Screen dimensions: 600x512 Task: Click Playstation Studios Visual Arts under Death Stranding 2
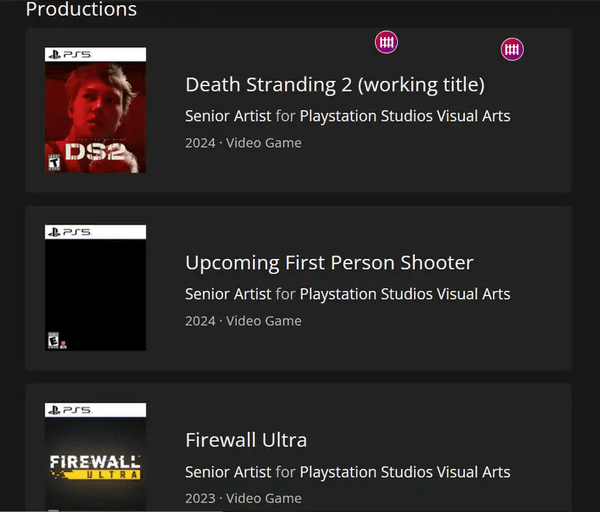(x=405, y=116)
